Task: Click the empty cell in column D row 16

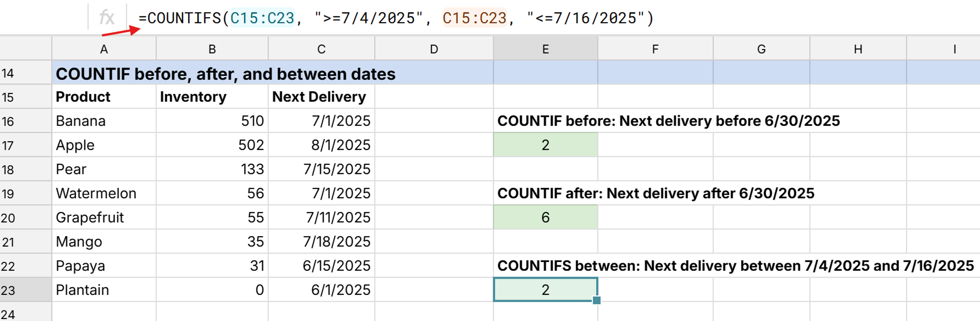Action: 433,121
